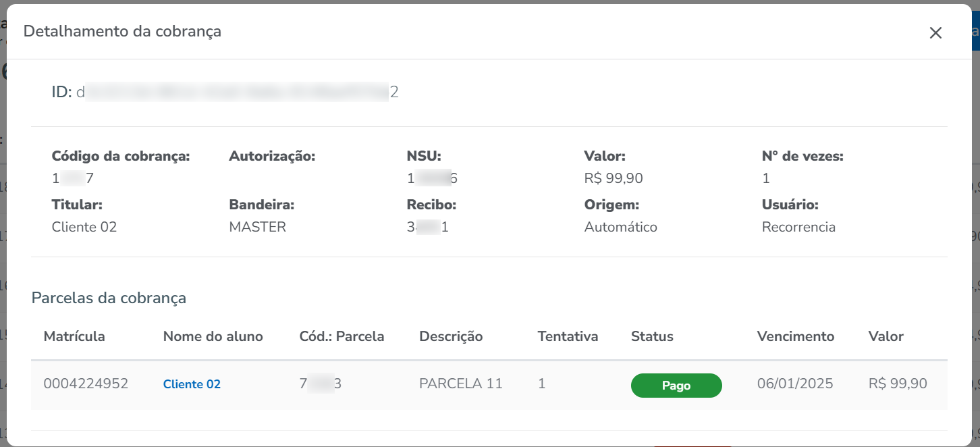This screenshot has width=980, height=447.
Task: Click the Valor column header in table
Action: [886, 336]
